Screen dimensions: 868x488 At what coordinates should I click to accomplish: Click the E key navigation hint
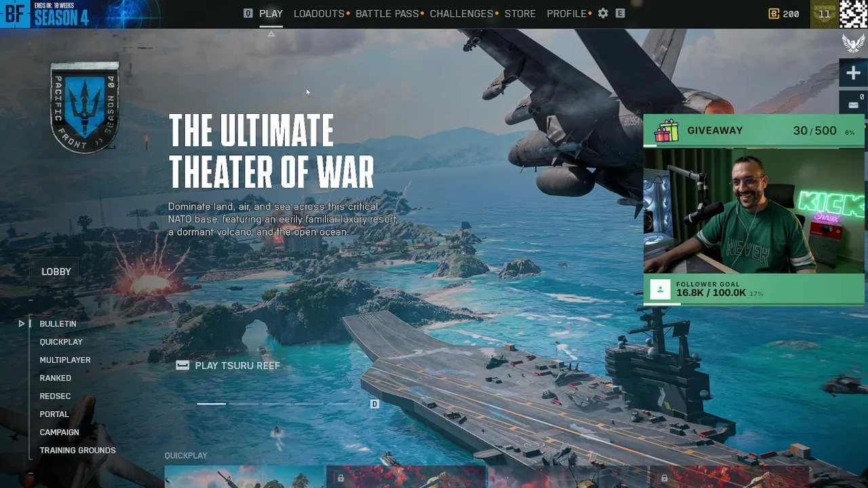[620, 14]
